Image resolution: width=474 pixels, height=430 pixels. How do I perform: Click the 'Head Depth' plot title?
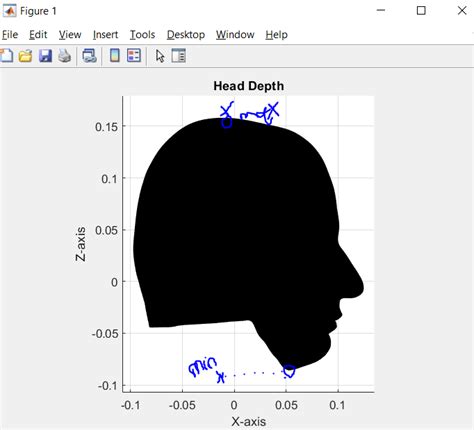[x=249, y=86]
